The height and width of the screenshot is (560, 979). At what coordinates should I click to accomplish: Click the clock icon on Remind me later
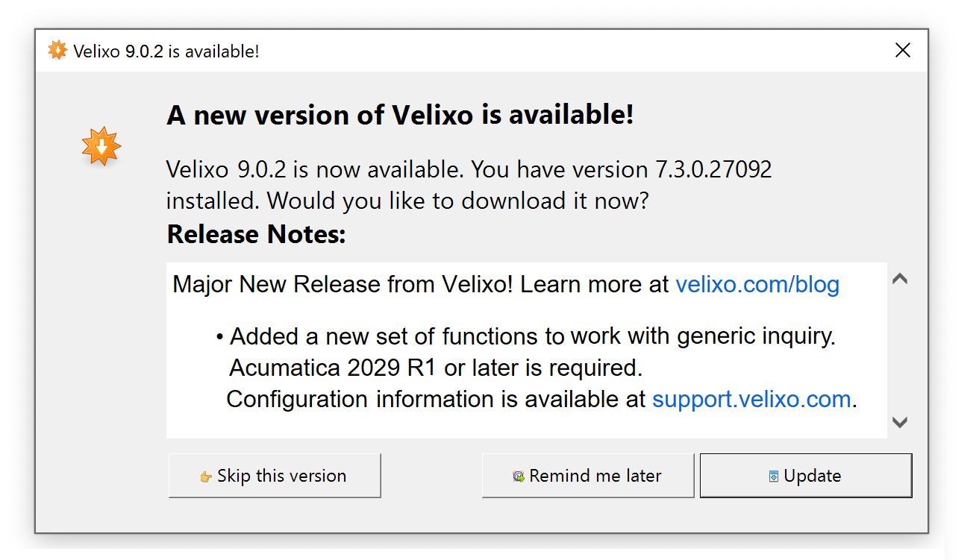click(519, 476)
